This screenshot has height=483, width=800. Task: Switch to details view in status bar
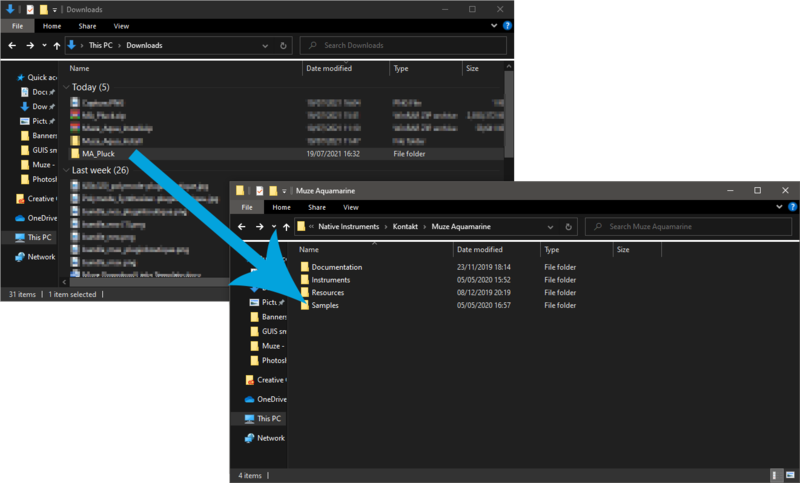point(775,475)
